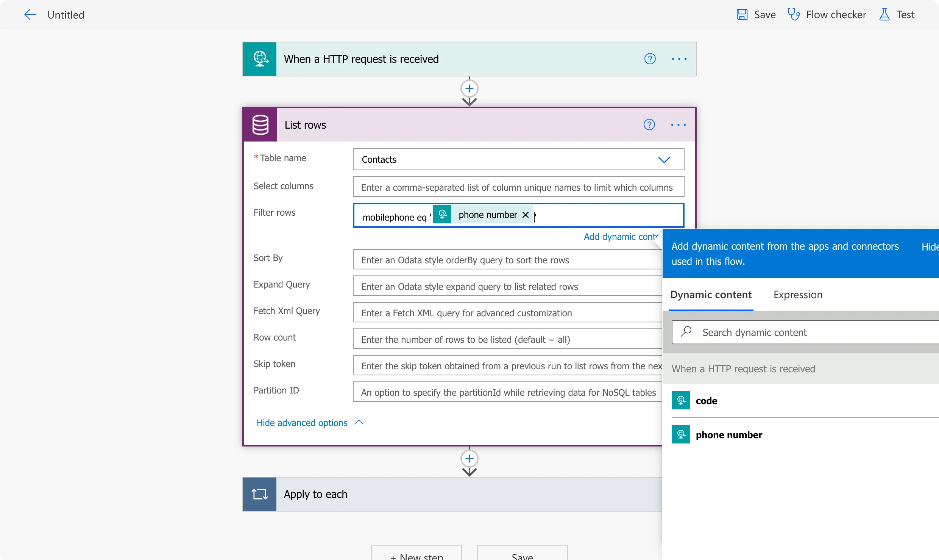Click the back arrow to navigate
The image size is (939, 560).
tap(30, 14)
